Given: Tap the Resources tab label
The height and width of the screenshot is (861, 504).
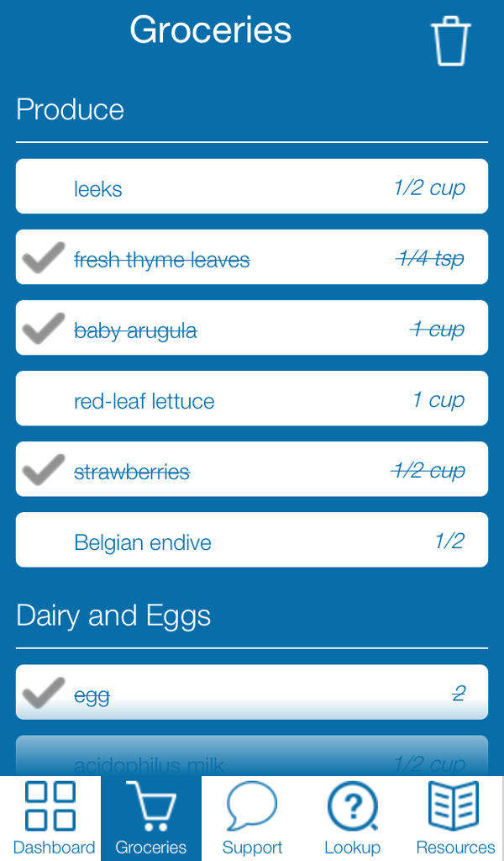Looking at the screenshot, I should pos(455,847).
